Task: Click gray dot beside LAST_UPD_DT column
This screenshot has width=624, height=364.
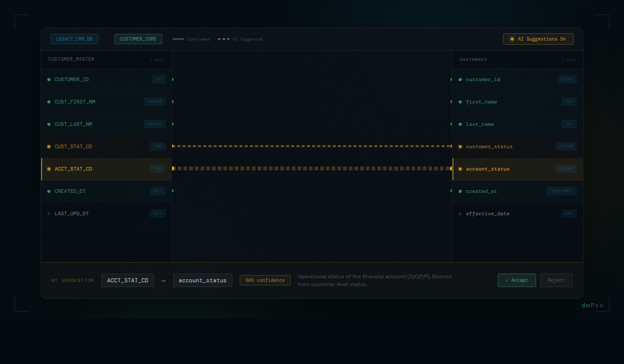Action: coord(49,214)
